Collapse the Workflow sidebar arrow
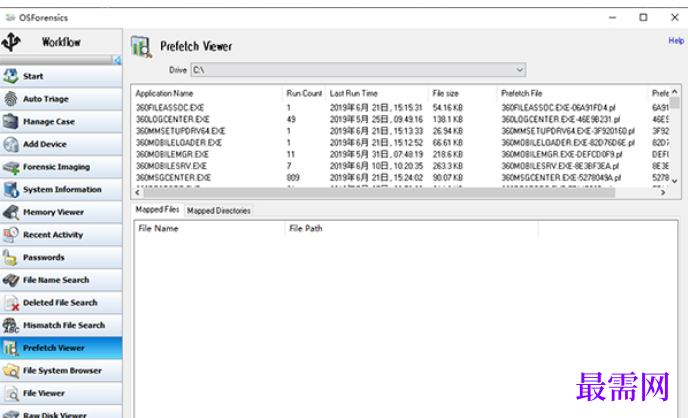 coord(117,60)
